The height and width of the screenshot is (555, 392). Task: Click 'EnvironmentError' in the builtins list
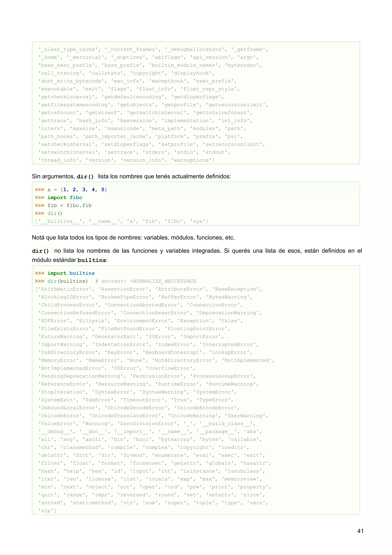(144, 321)
